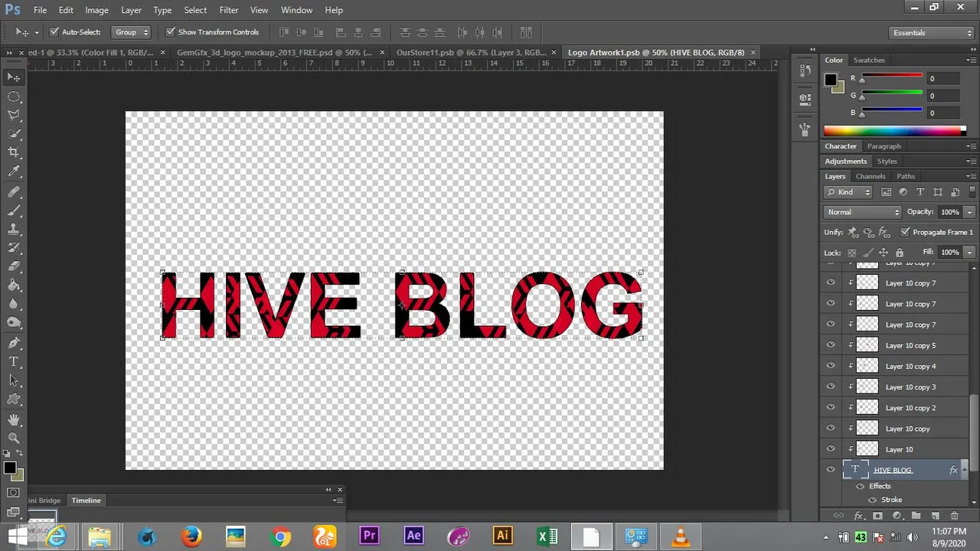Screen dimensions: 980x551
Task: Open Illustrator from the taskbar
Action: pyautogui.click(x=502, y=536)
